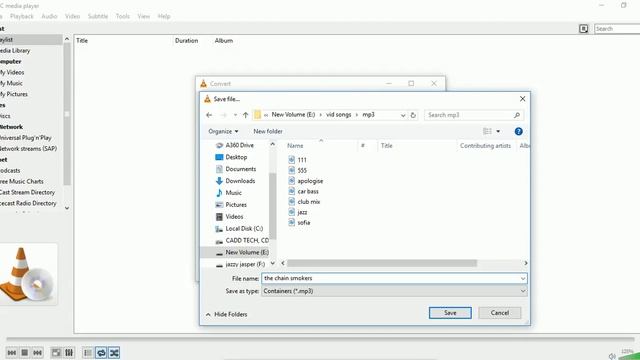The height and width of the screenshot is (360, 640).
Task: Click the VLC previous track button
Action: click(x=11, y=353)
